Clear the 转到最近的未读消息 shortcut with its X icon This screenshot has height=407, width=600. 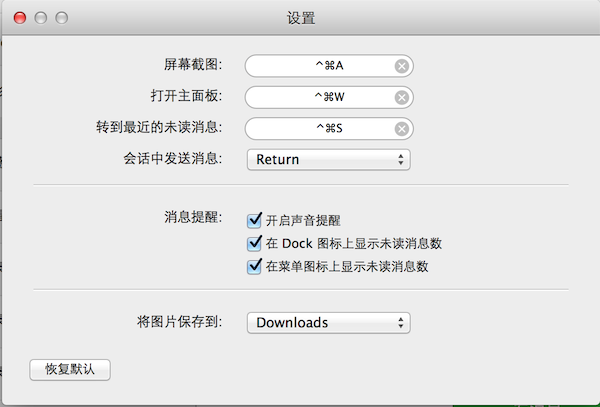pyautogui.click(x=401, y=128)
